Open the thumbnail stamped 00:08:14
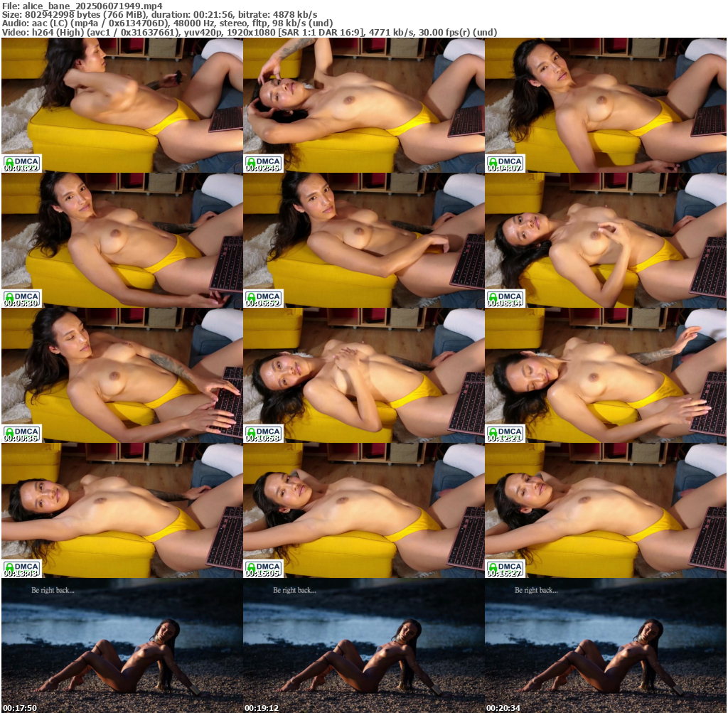728x713 pixels. click(x=606, y=240)
